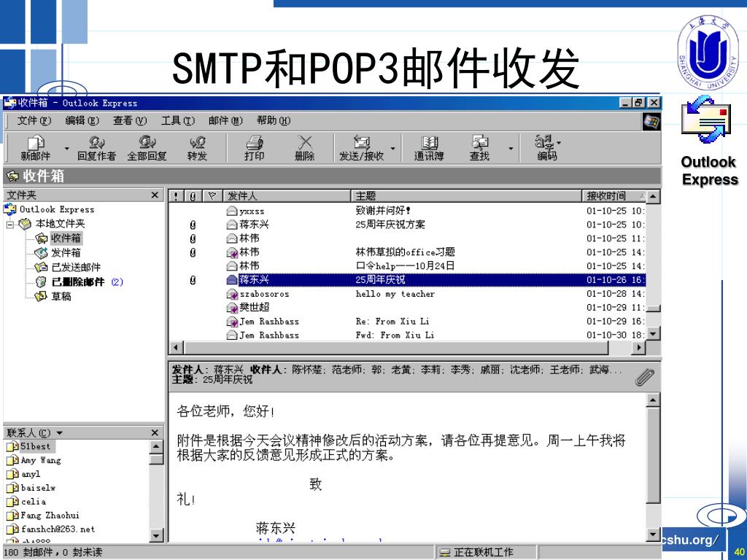Sort by the priority (!) column header
Viewport: 747px width, 560px height.
(x=176, y=195)
